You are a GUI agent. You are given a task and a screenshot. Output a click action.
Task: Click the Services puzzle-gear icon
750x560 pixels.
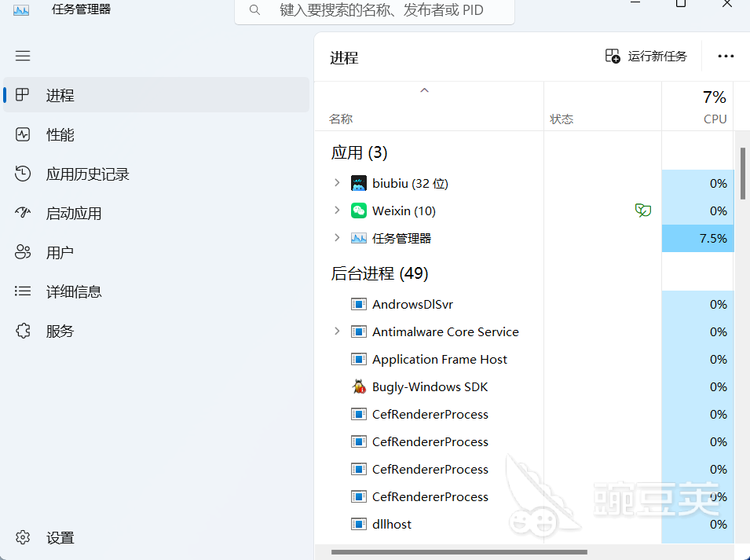(x=23, y=331)
